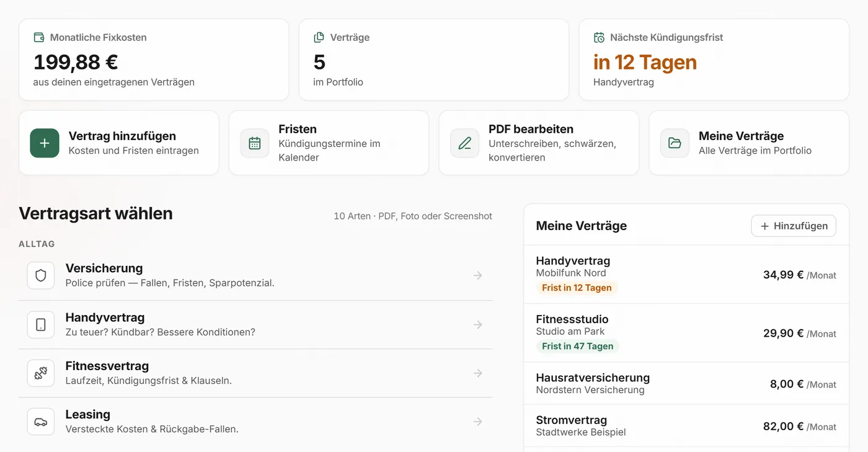
Task: Open the Meine Verträge 'Alle Verträge im Portfolio' card
Action: [749, 143]
